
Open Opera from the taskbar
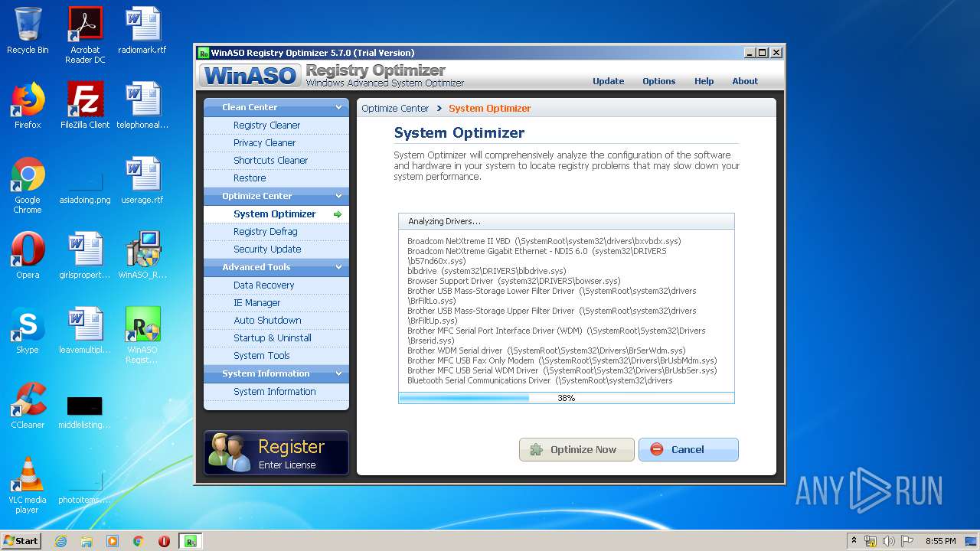(x=164, y=541)
